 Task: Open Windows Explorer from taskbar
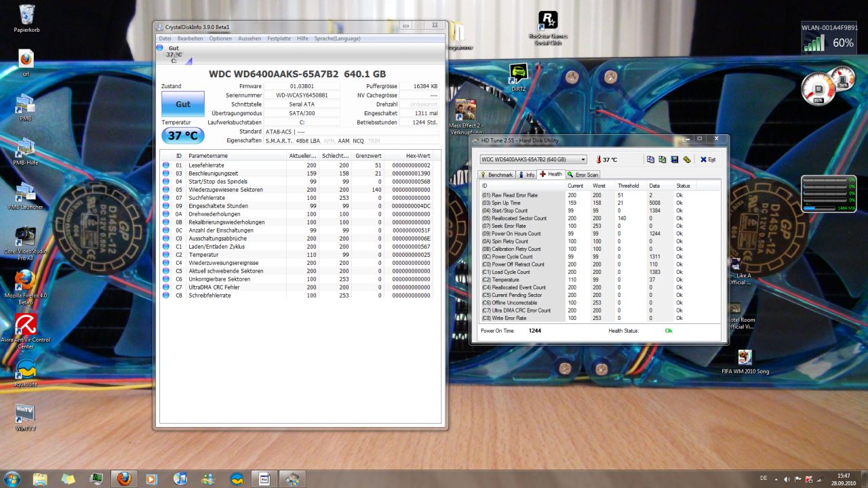coord(40,479)
